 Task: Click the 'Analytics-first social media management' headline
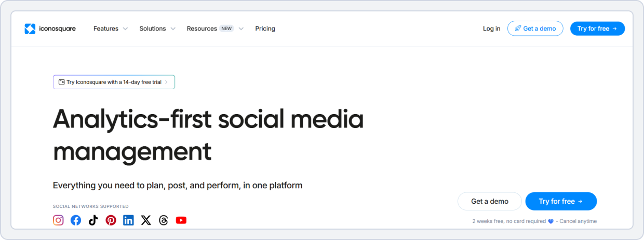click(x=208, y=135)
